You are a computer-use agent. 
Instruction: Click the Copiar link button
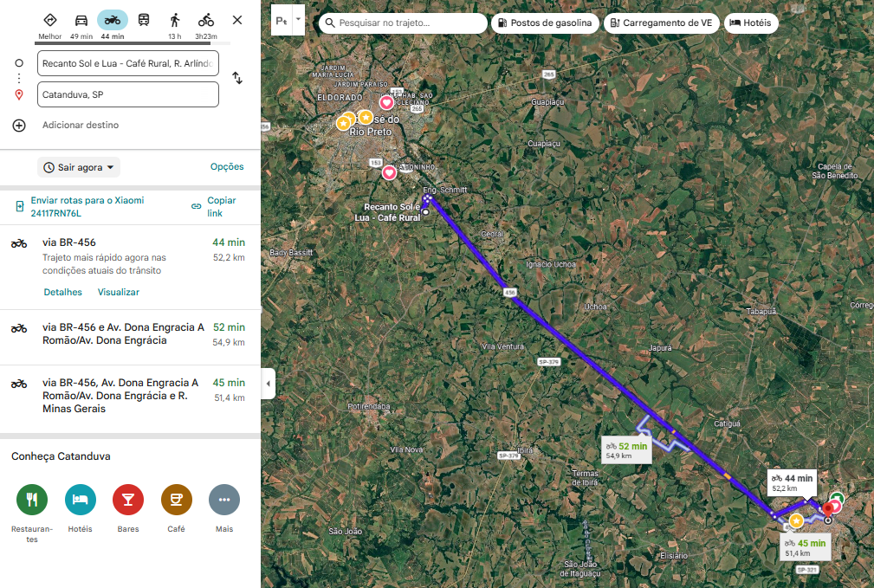214,206
